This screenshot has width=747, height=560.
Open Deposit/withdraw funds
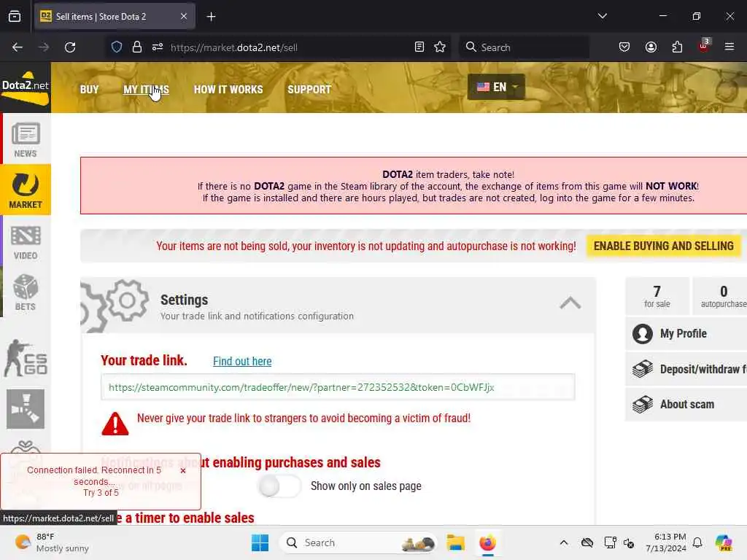click(x=686, y=369)
